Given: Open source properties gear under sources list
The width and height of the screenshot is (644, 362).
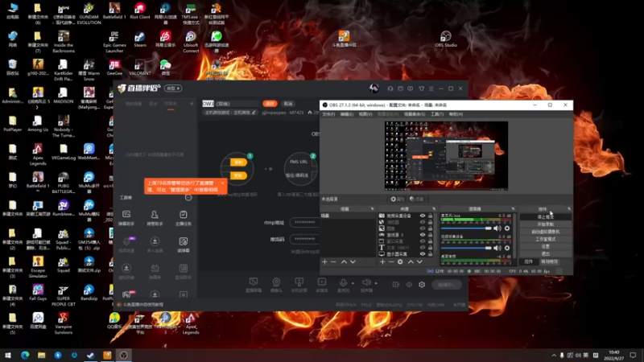Looking at the screenshot, I should [x=400, y=262].
